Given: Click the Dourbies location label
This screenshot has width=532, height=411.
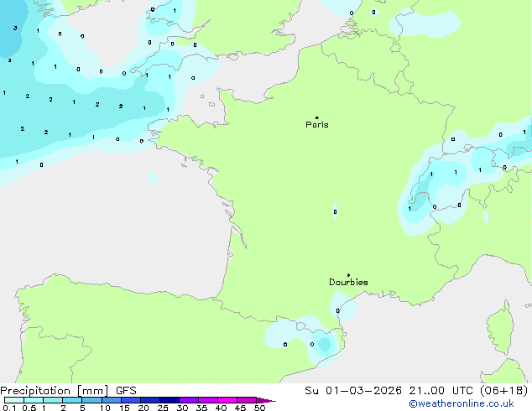Looking at the screenshot, I should point(348,282).
